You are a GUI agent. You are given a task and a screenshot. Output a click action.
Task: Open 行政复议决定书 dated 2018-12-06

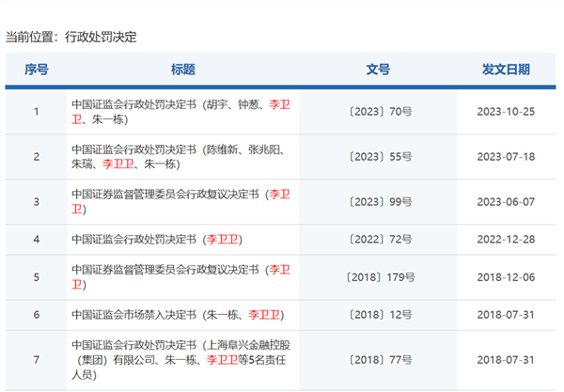point(180,277)
